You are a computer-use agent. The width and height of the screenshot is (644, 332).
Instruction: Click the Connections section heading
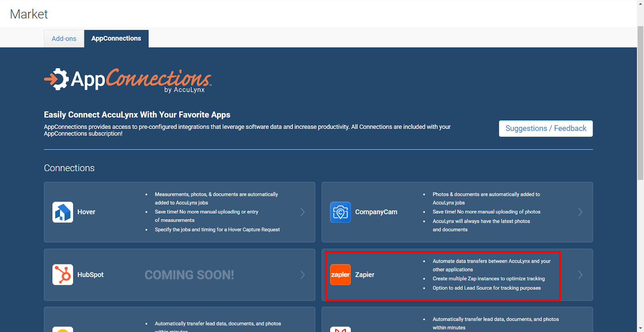[69, 168]
